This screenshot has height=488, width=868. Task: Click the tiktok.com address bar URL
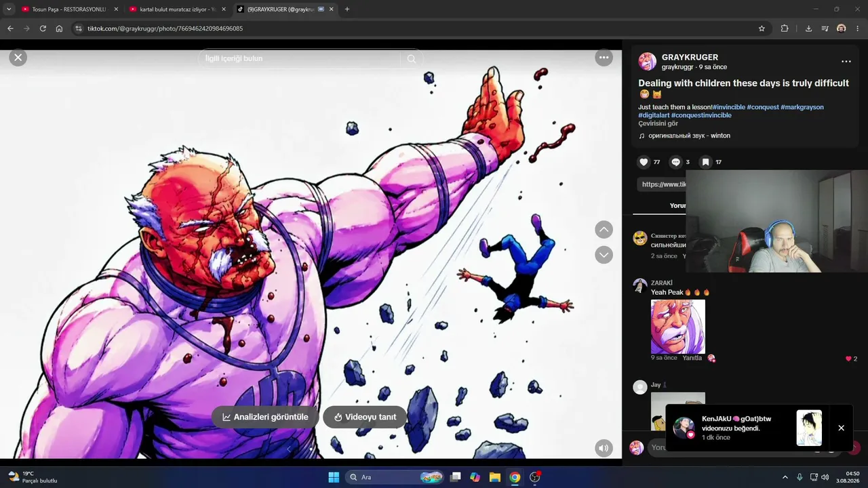[165, 28]
